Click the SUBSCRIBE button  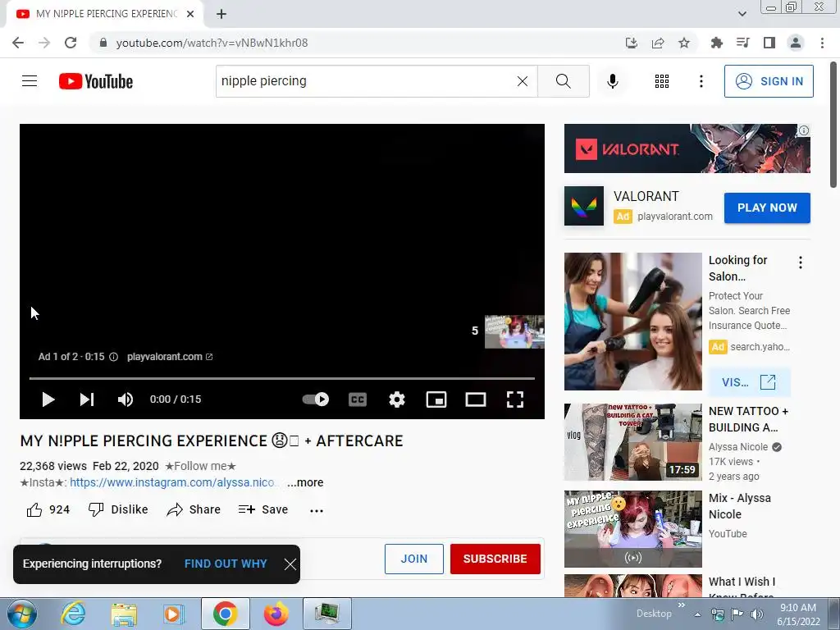click(495, 559)
